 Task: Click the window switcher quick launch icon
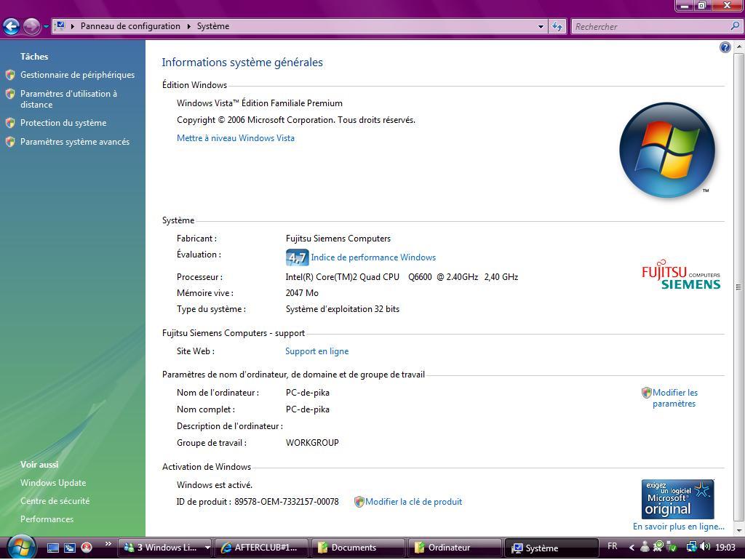point(69,548)
